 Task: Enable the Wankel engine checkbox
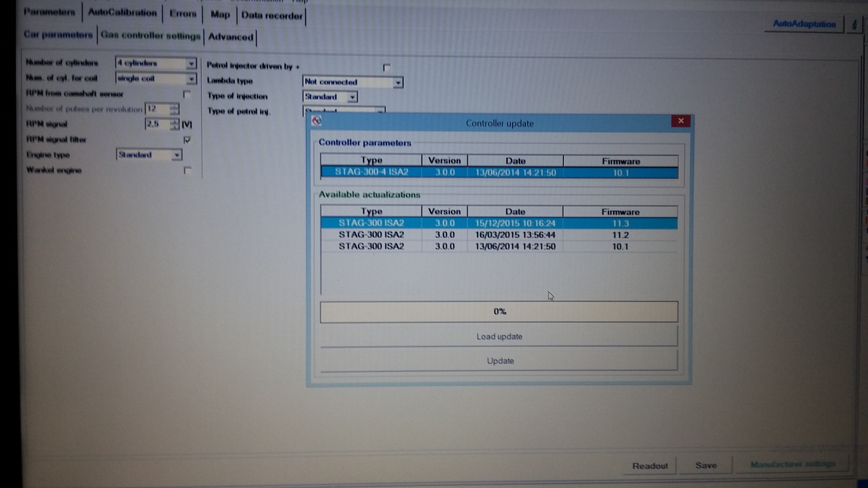(x=187, y=170)
